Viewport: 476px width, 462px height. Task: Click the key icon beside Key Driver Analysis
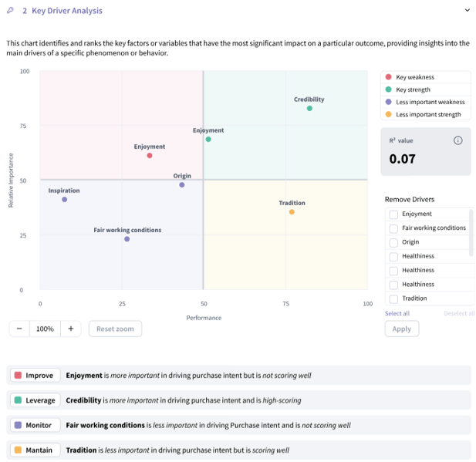click(10, 11)
